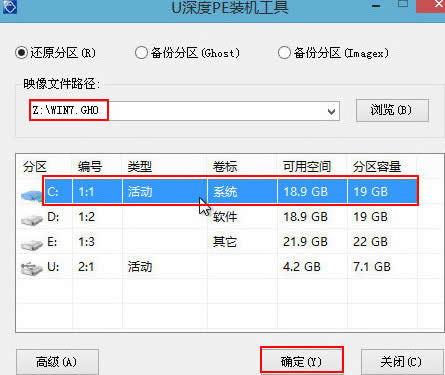This screenshot has width=445, height=375.
Task: Click the Z:\WIN7.GHO path field
Action: click(x=184, y=111)
